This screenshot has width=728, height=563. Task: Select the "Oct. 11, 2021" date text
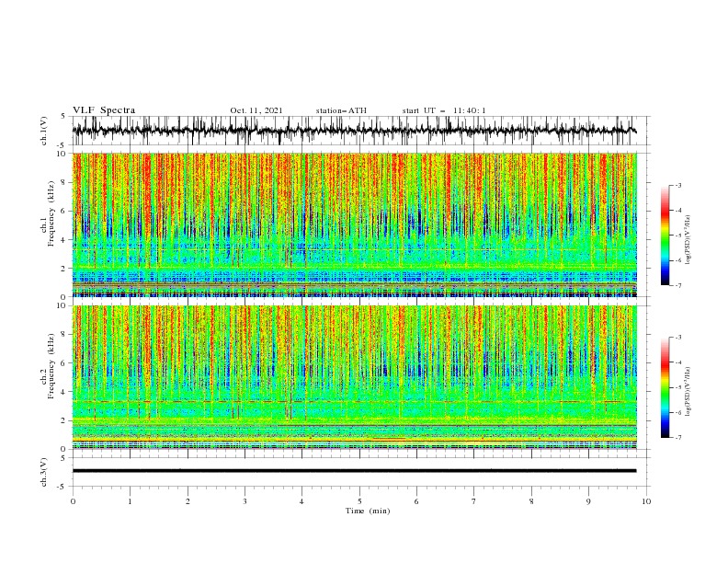click(x=256, y=110)
